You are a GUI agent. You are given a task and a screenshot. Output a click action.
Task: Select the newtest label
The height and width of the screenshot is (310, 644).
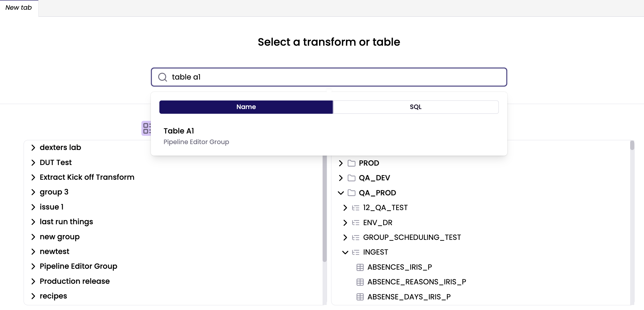click(55, 251)
